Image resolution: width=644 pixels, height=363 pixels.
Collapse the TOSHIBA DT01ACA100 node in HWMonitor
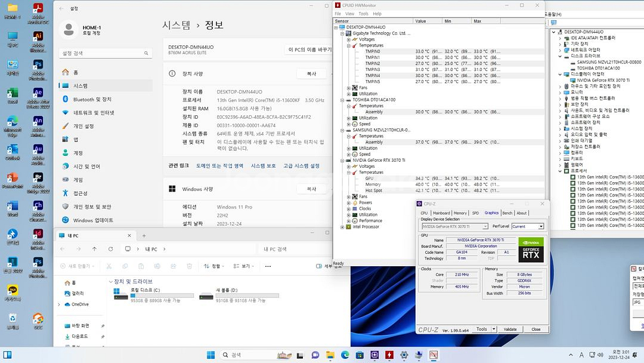(342, 100)
